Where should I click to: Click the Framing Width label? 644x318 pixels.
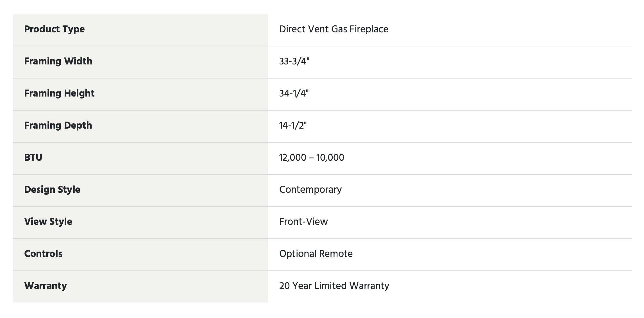tap(58, 61)
